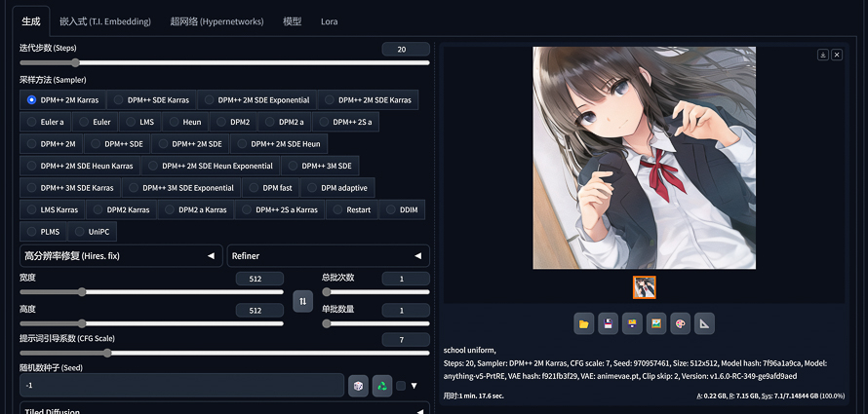Image resolution: width=868 pixels, height=414 pixels.
Task: Select DPM++ 2M Karras sampler
Action: [62, 100]
